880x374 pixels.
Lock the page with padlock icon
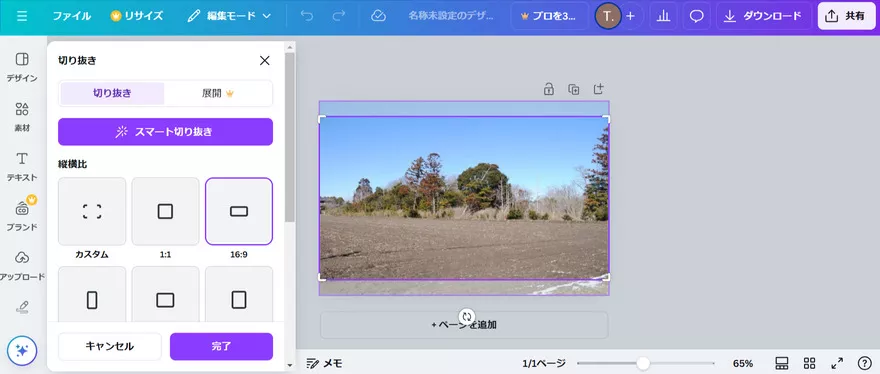549,89
